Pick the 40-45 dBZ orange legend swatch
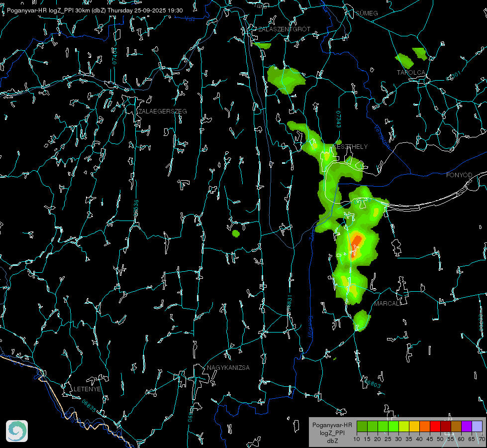The width and height of the screenshot is (487, 448). coord(425,426)
